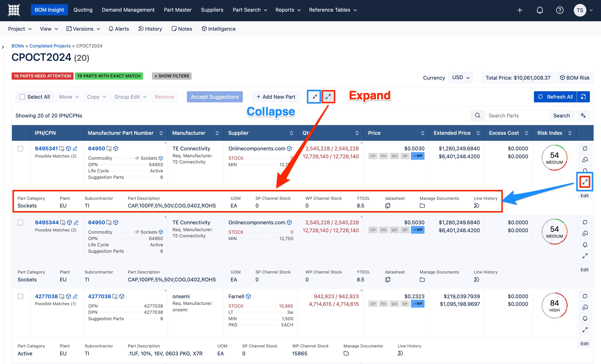Toggle the WP price source on row 6495341
Viewport: 601px width, 364px height.
pos(418,156)
